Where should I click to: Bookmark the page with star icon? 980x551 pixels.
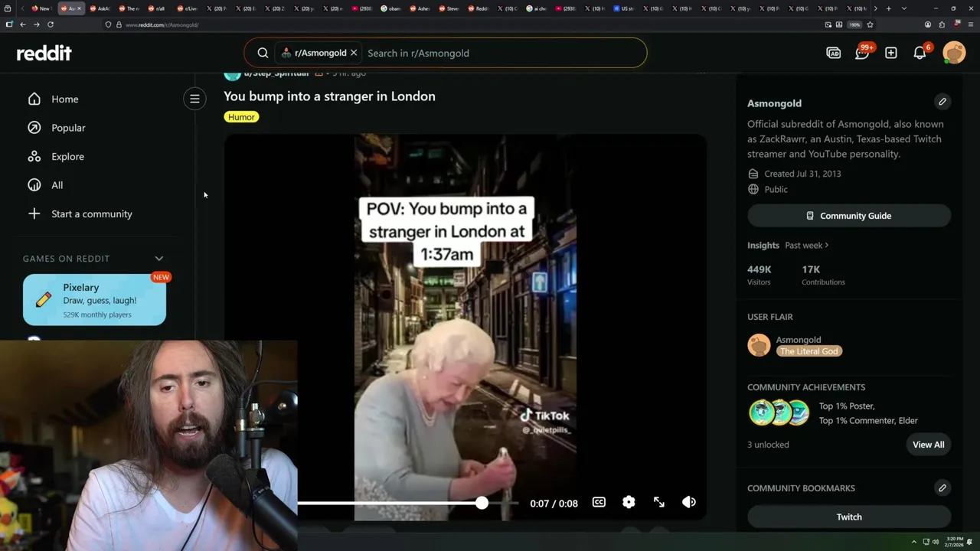870,24
